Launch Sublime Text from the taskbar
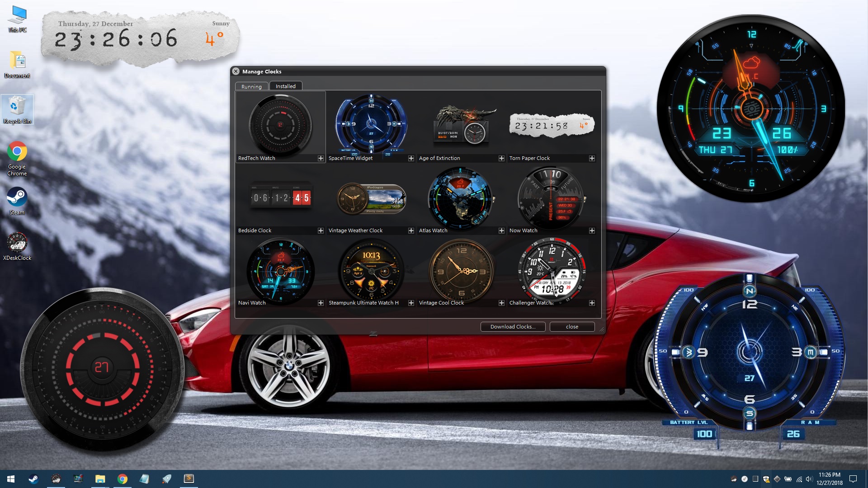Viewport: 868px width, 488px height. [189, 479]
